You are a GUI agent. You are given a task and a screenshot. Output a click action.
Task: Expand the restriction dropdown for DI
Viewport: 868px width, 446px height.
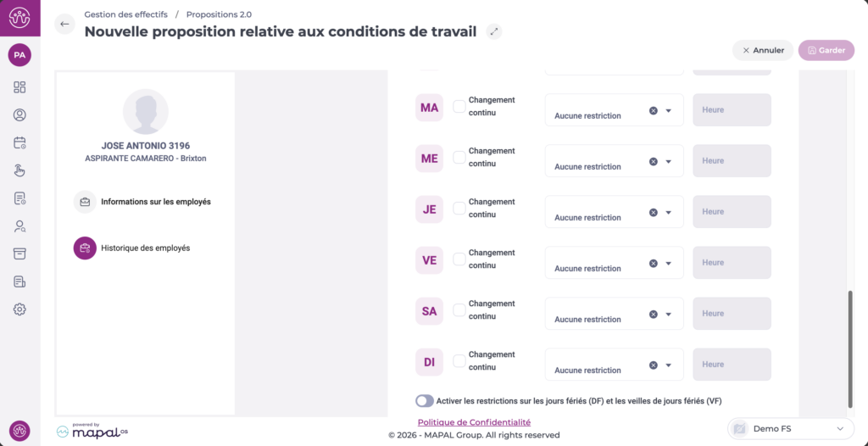point(668,365)
